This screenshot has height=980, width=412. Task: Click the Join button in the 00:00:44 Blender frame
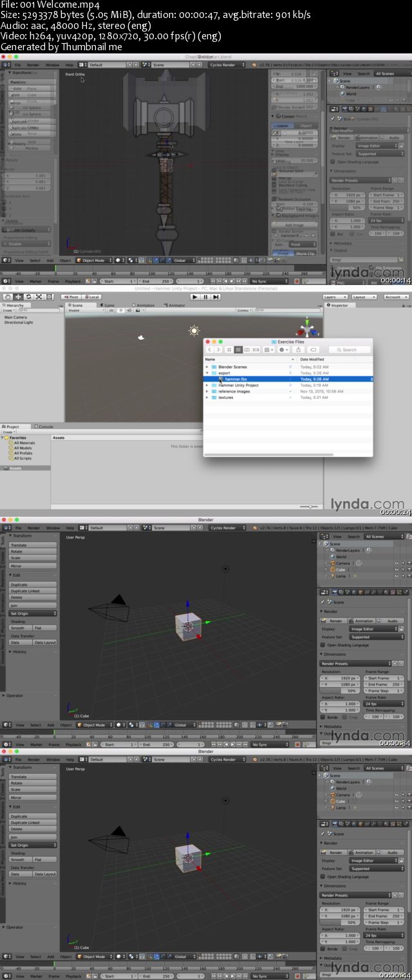pos(33,837)
